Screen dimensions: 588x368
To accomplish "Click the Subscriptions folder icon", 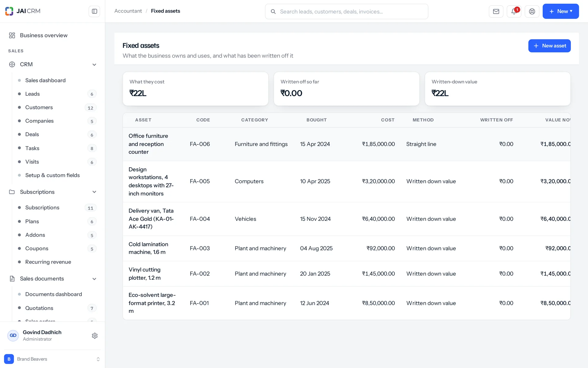I will tap(12, 192).
